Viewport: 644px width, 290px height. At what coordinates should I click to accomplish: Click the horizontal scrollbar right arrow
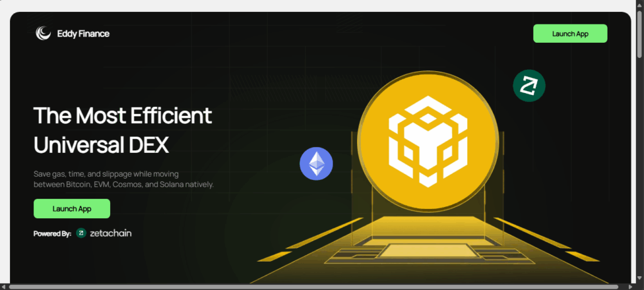pyautogui.click(x=631, y=286)
